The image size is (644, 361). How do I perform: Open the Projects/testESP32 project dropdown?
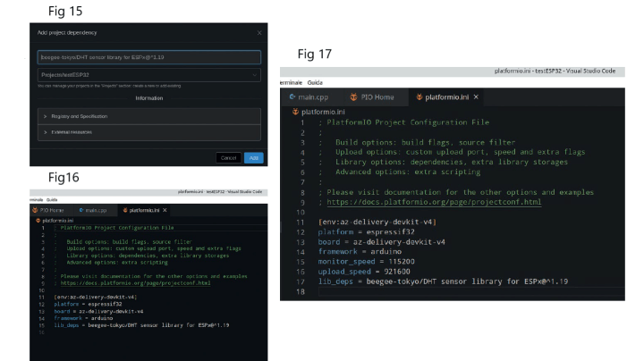(x=148, y=76)
